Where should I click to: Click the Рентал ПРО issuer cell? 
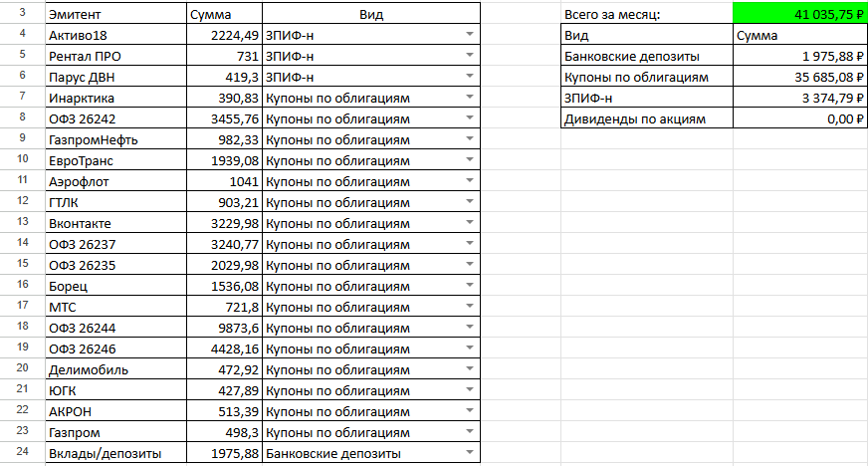coord(116,56)
